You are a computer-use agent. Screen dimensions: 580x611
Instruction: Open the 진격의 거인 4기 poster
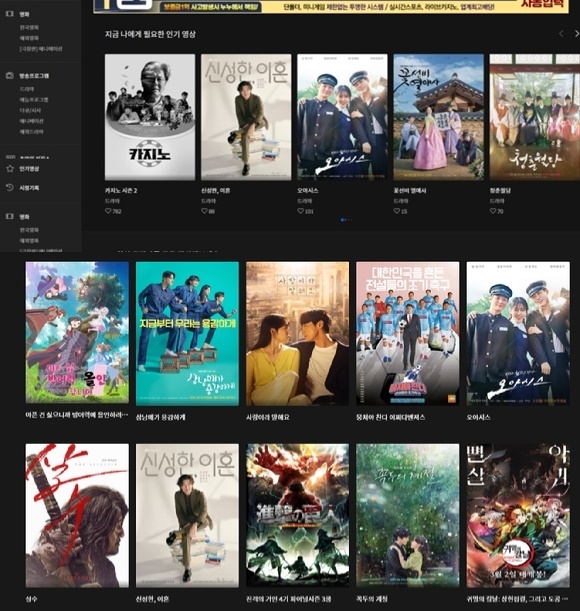[x=297, y=515]
